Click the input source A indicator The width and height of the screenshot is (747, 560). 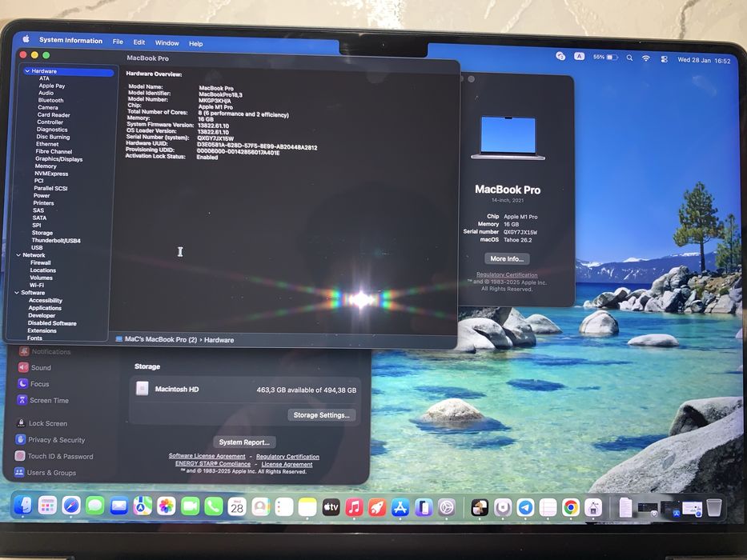[x=579, y=56]
